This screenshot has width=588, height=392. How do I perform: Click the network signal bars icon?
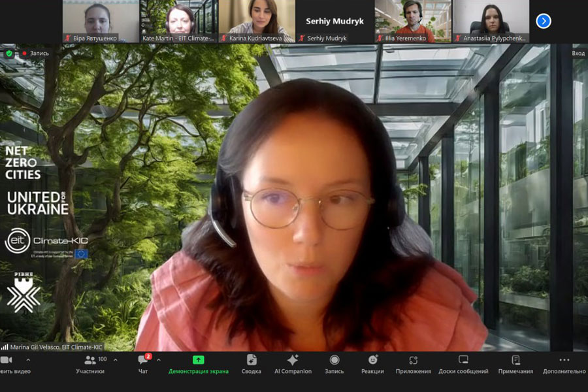[x=5, y=347]
